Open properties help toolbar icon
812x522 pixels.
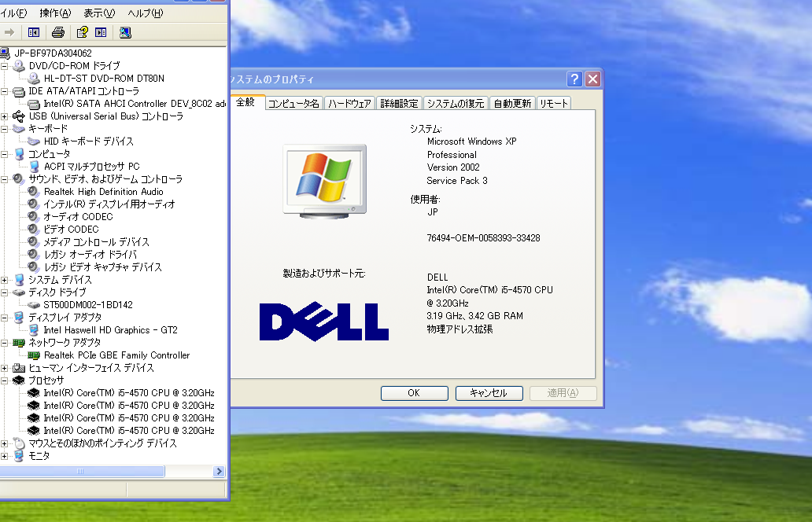pyautogui.click(x=83, y=32)
